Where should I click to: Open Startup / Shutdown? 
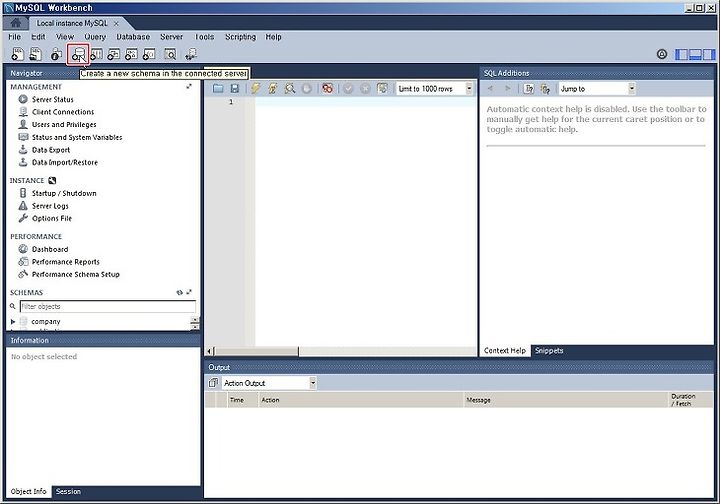64,193
